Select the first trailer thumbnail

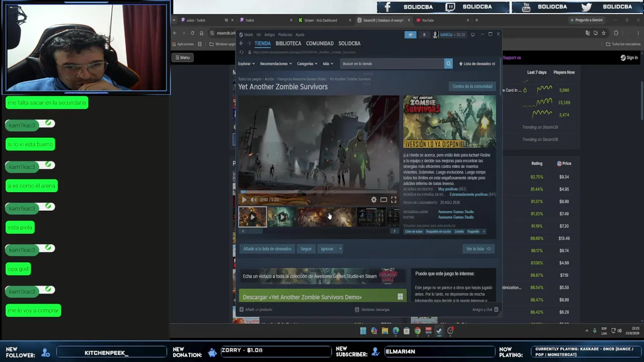tap(253, 217)
